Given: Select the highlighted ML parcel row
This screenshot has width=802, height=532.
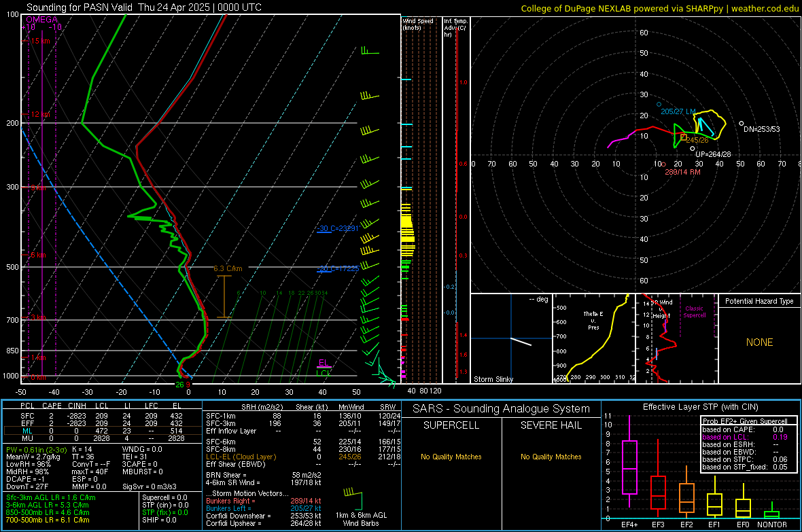Looking at the screenshot, I should 101,431.
